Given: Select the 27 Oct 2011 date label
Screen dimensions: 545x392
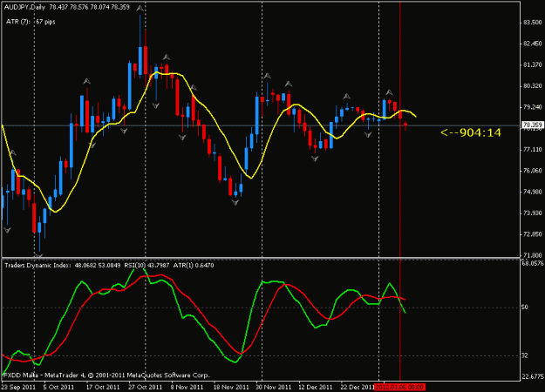Looking at the screenshot, I should click(x=146, y=387).
